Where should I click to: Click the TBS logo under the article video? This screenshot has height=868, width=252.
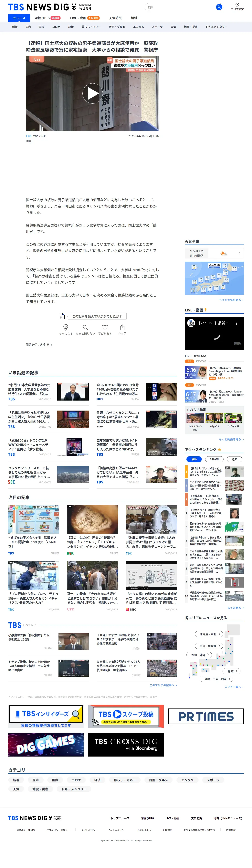tap(29, 136)
